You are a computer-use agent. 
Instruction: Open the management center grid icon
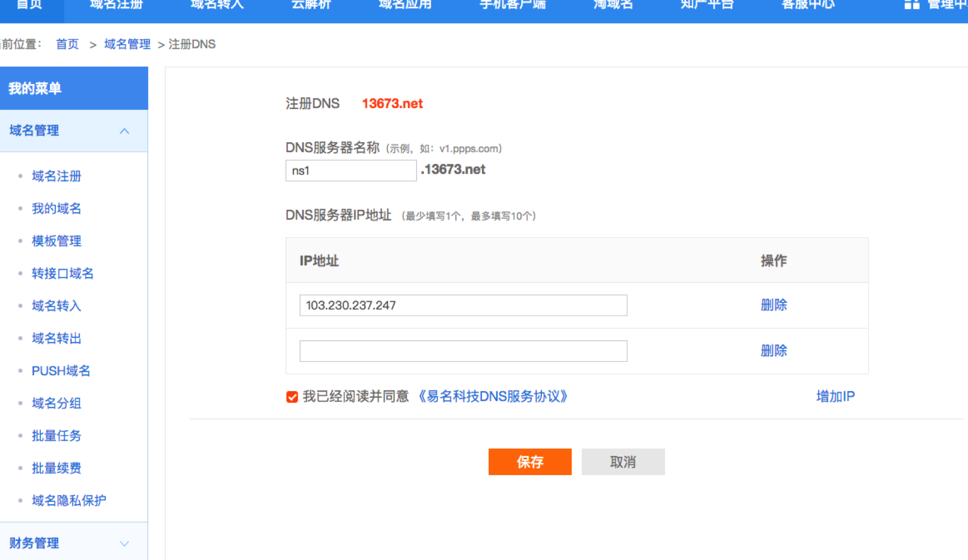pyautogui.click(x=911, y=4)
